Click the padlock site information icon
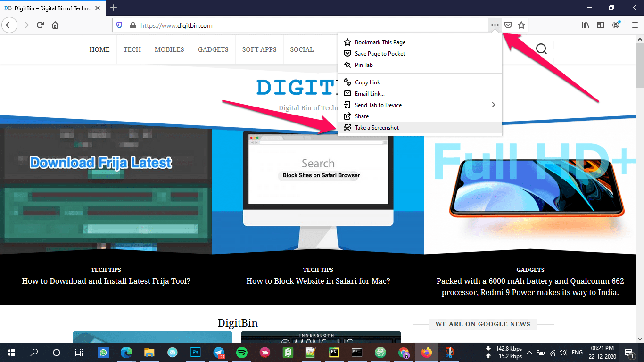The image size is (644, 362). (x=132, y=25)
